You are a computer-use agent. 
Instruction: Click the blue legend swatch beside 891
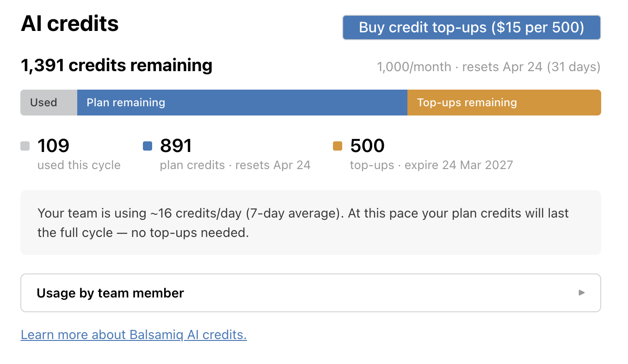click(x=148, y=146)
